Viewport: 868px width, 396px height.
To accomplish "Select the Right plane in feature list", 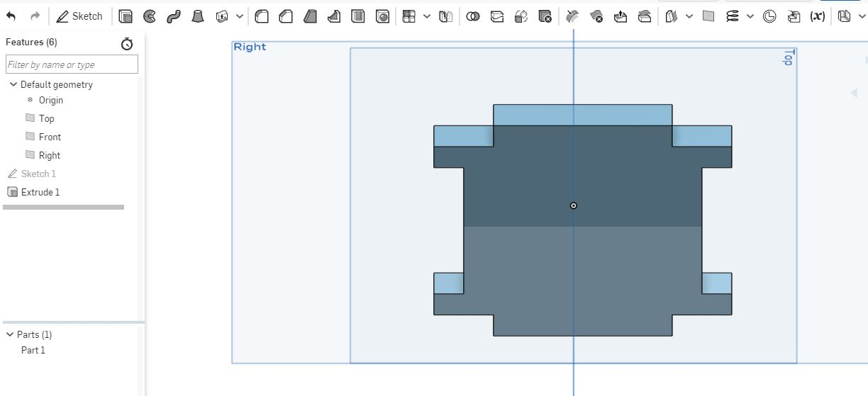I will click(x=49, y=155).
